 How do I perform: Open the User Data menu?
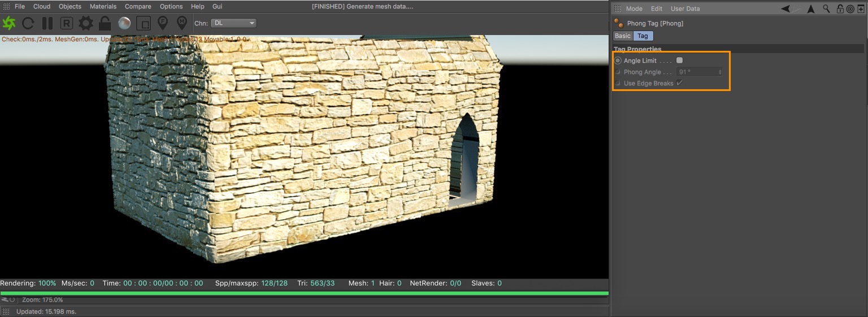[x=685, y=8]
